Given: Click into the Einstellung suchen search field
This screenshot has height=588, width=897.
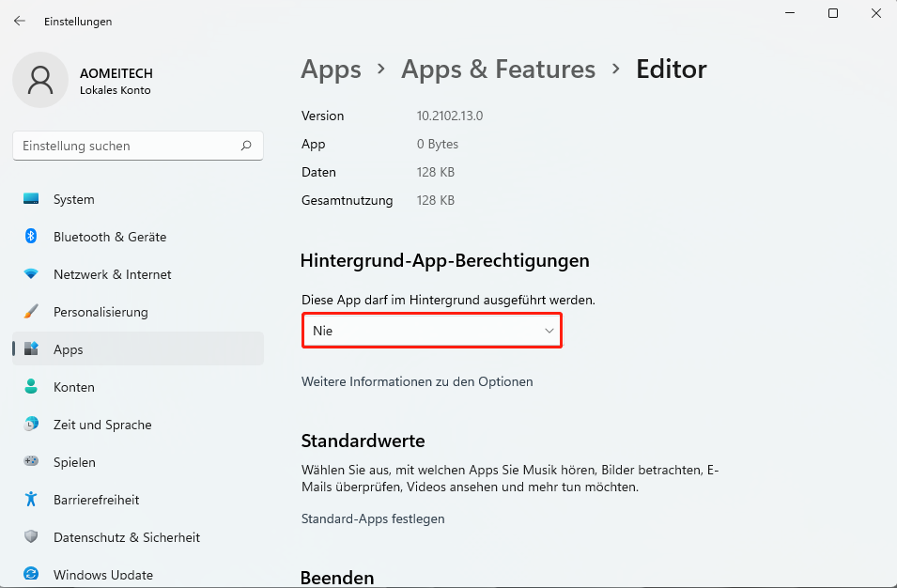Looking at the screenshot, I should (127, 146).
